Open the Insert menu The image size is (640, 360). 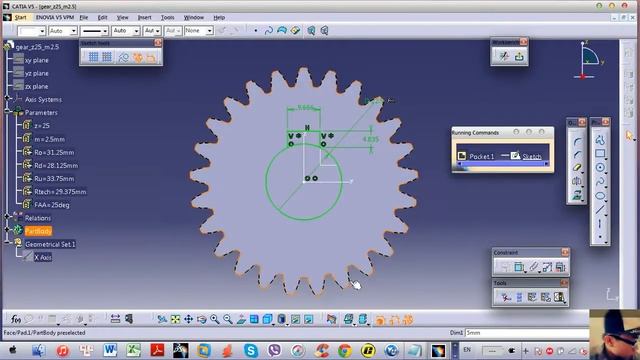click(x=144, y=18)
